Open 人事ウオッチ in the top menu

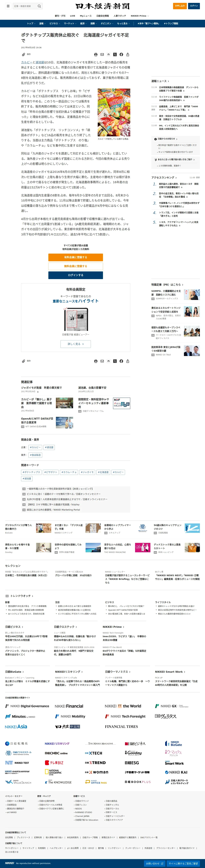[x=120, y=16]
